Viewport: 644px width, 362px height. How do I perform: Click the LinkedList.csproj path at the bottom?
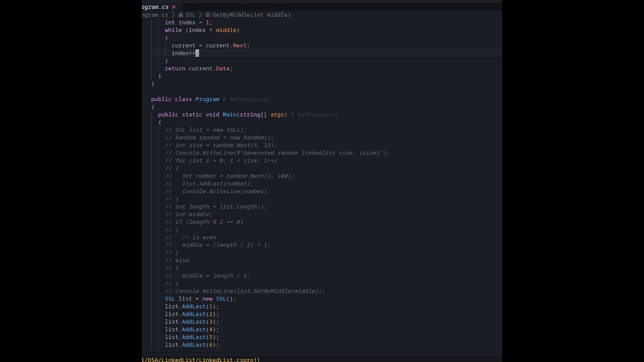click(x=201, y=359)
